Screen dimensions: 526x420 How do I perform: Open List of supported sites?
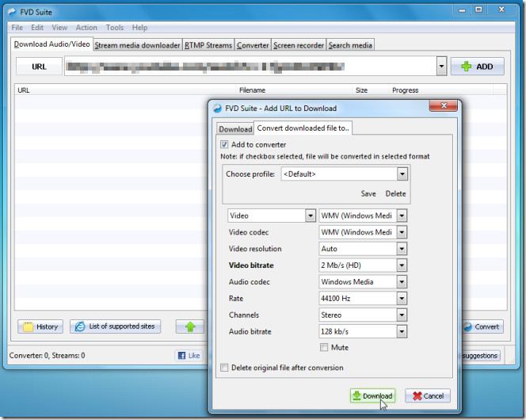point(115,326)
